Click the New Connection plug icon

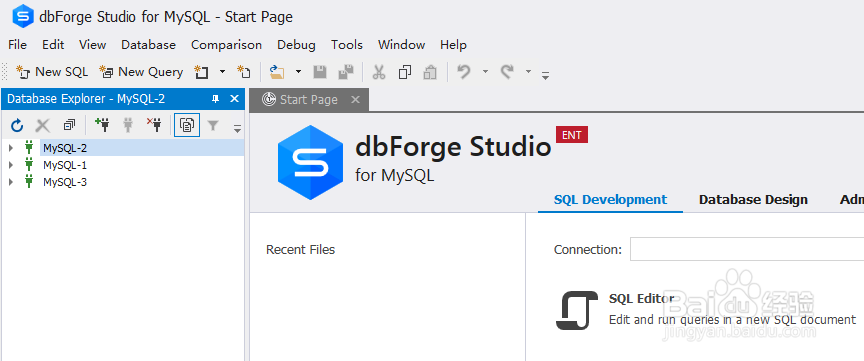(102, 125)
